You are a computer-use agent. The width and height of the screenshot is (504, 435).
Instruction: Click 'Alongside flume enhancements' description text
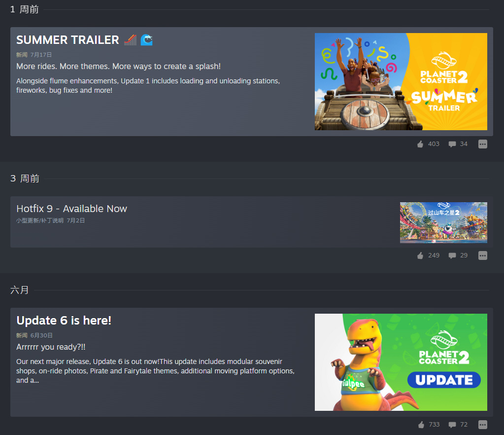tap(148, 86)
